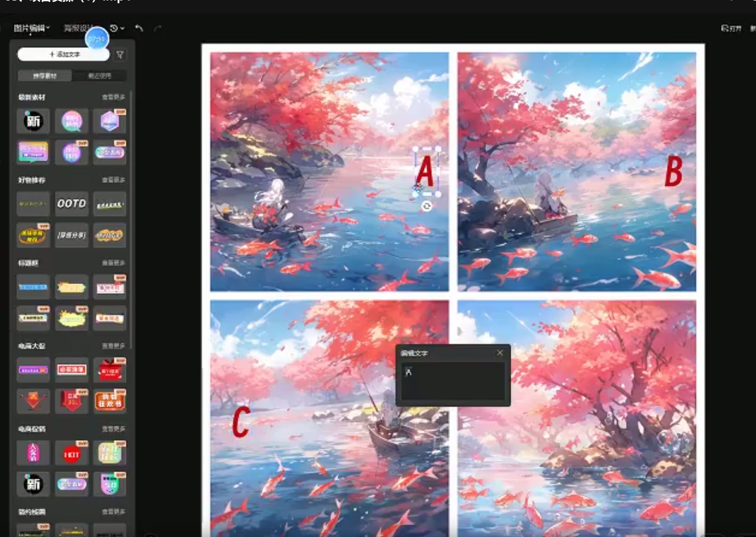The height and width of the screenshot is (537, 756).
Task: Choose the blue banner title frame
Action: (x=33, y=287)
